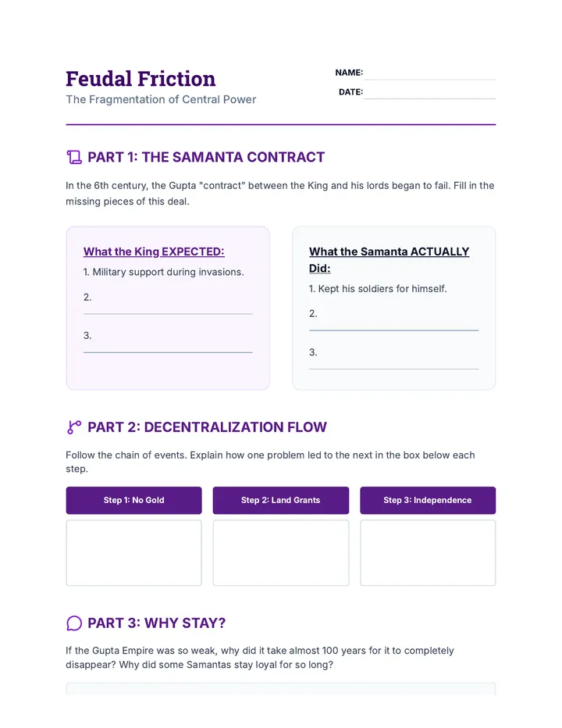
Task: Click the What the King EXPECTED heading
Action: [154, 252]
